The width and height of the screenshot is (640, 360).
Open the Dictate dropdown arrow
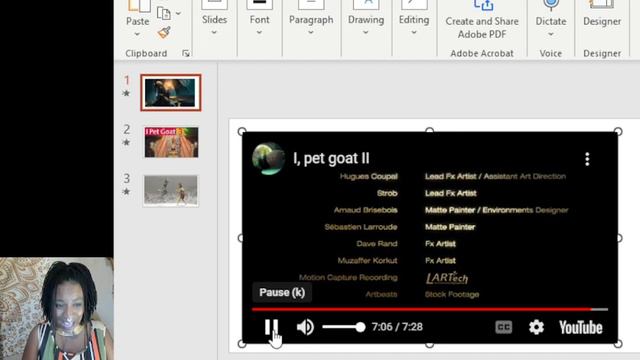coord(551,34)
